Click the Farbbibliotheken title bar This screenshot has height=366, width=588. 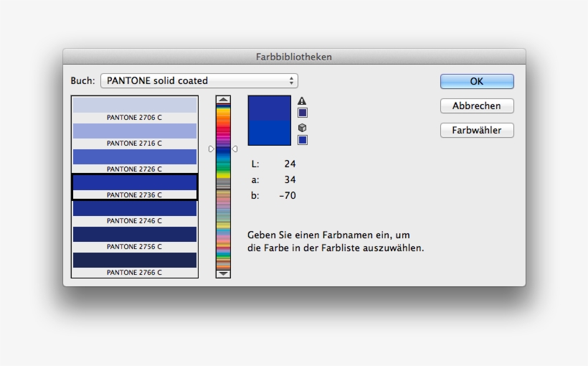[x=294, y=57]
